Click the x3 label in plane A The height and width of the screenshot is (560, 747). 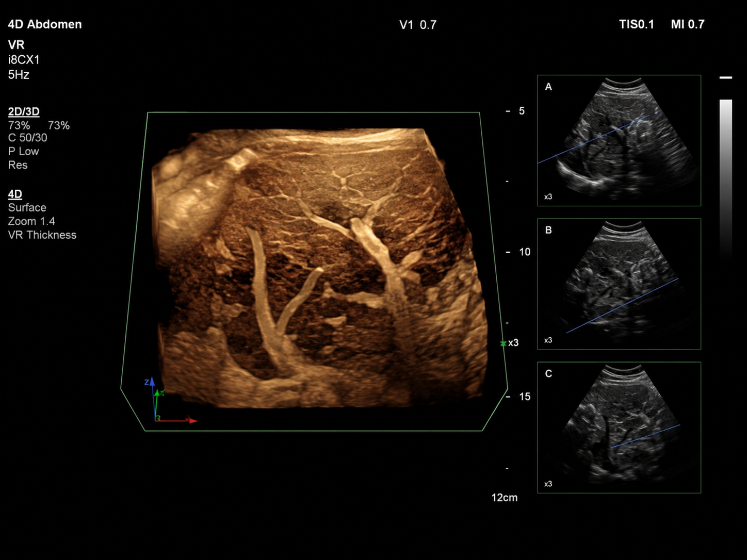[x=548, y=196]
